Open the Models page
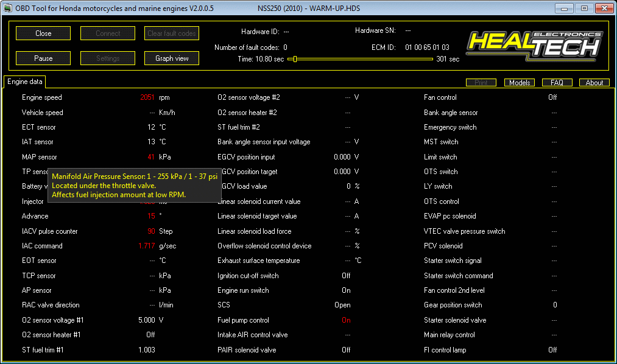 (519, 83)
